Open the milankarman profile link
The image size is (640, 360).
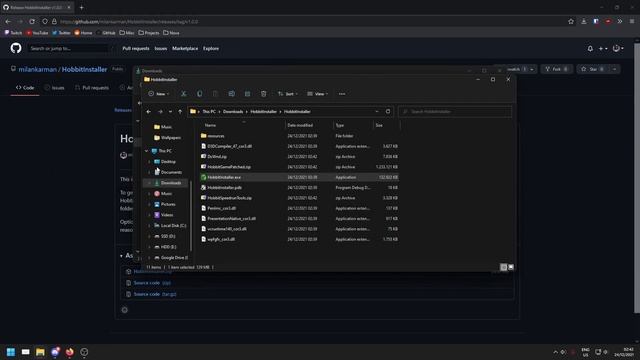tap(38, 69)
